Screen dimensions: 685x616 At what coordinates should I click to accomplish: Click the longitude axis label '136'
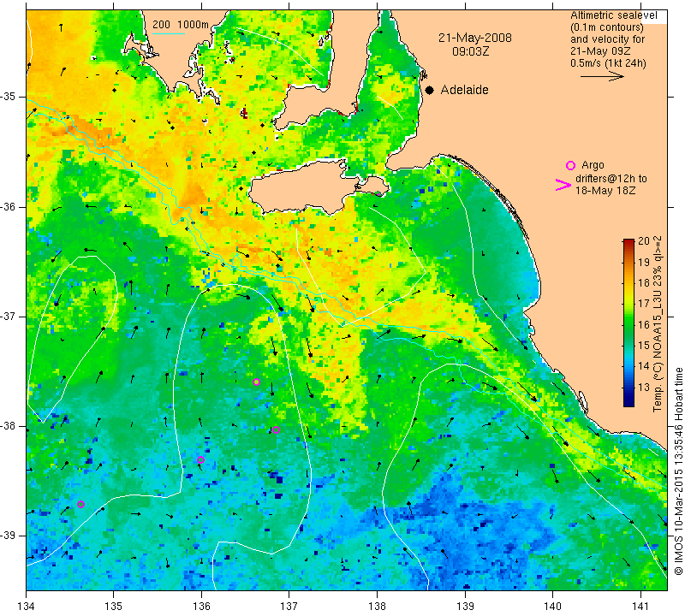click(201, 606)
